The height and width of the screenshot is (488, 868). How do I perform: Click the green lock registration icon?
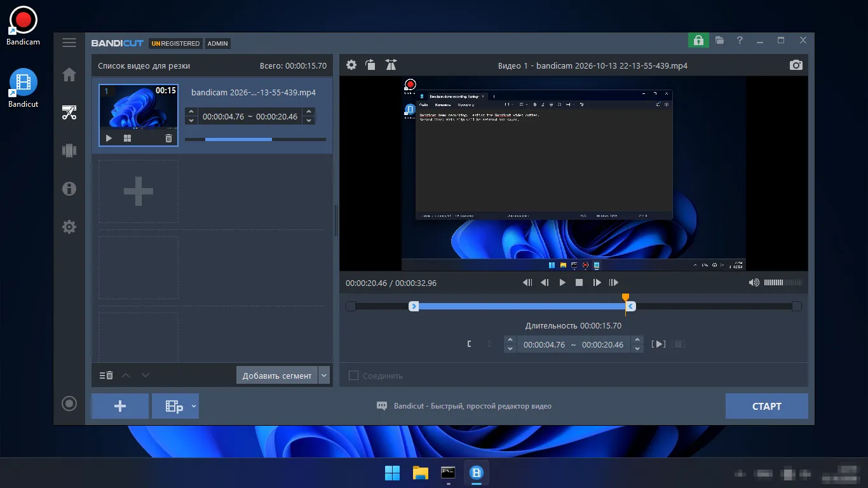[x=698, y=40]
